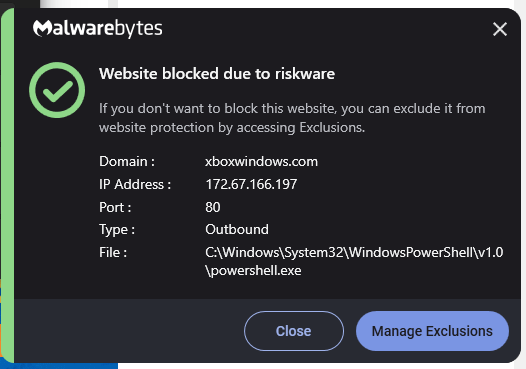Click the green checkmark status icon
This screenshot has width=526, height=369.
tap(57, 90)
